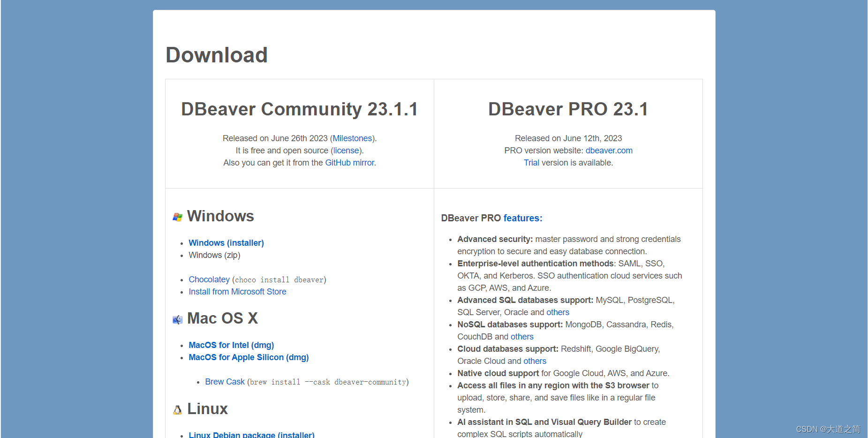
Task: Click others link after Oracle Cloud
Action: pos(535,361)
